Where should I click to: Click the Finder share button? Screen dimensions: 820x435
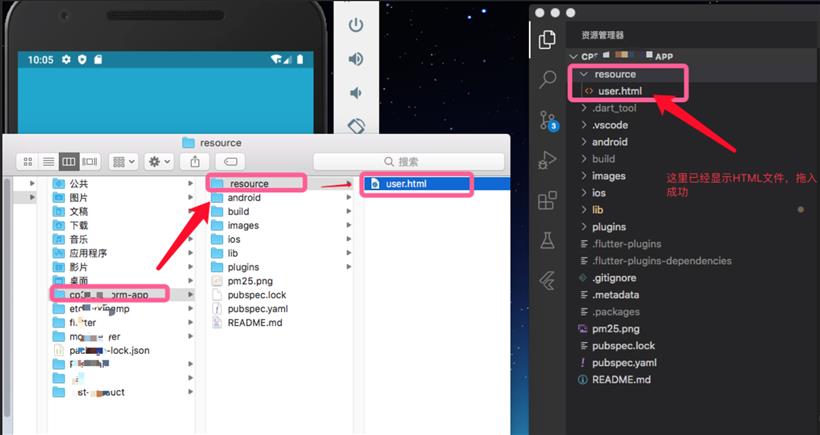[x=195, y=162]
